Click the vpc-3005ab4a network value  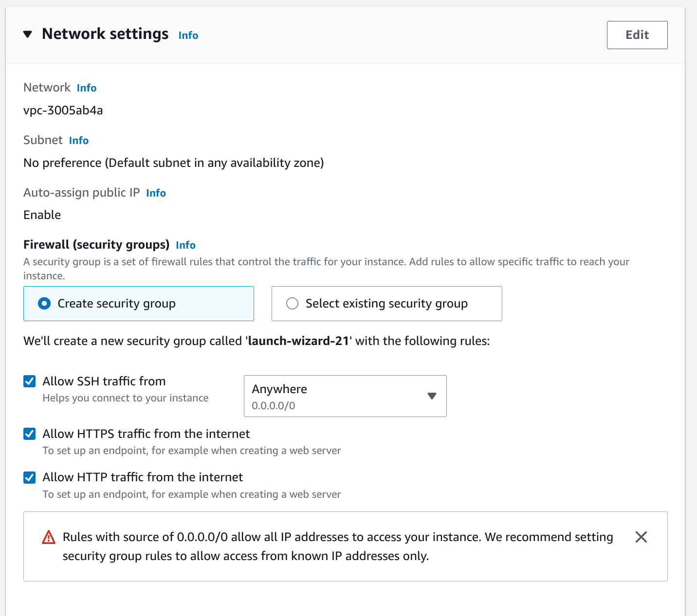point(63,110)
